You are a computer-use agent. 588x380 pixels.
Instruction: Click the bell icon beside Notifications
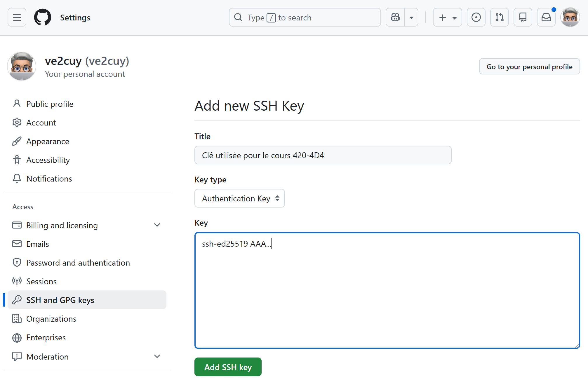pyautogui.click(x=17, y=178)
